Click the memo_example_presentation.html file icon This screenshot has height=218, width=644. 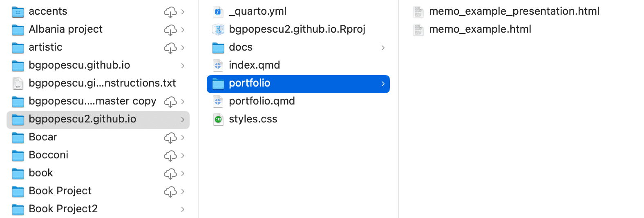coord(418,11)
